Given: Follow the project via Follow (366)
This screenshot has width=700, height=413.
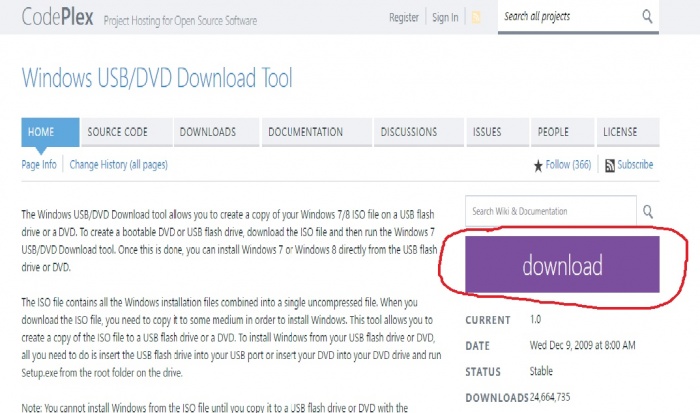Looking at the screenshot, I should 568,165.
